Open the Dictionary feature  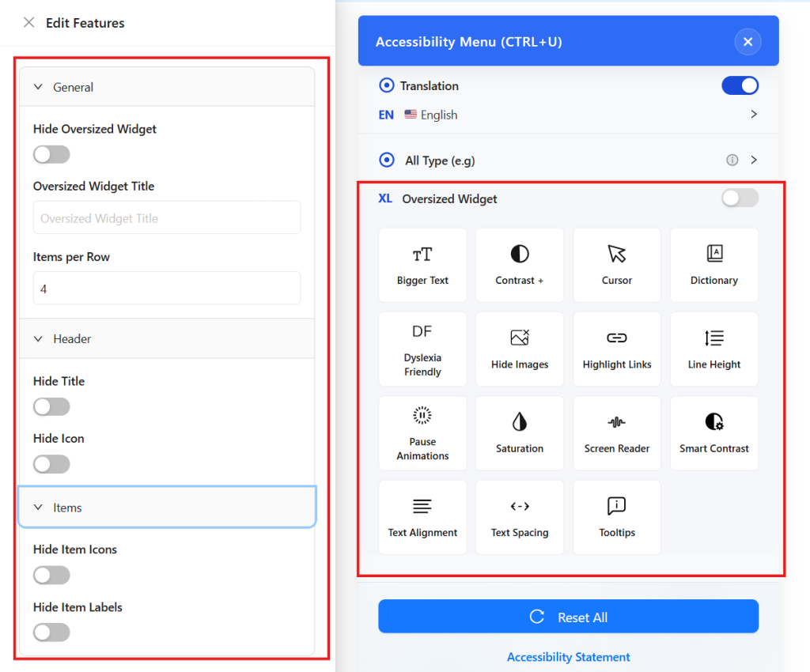coord(713,265)
